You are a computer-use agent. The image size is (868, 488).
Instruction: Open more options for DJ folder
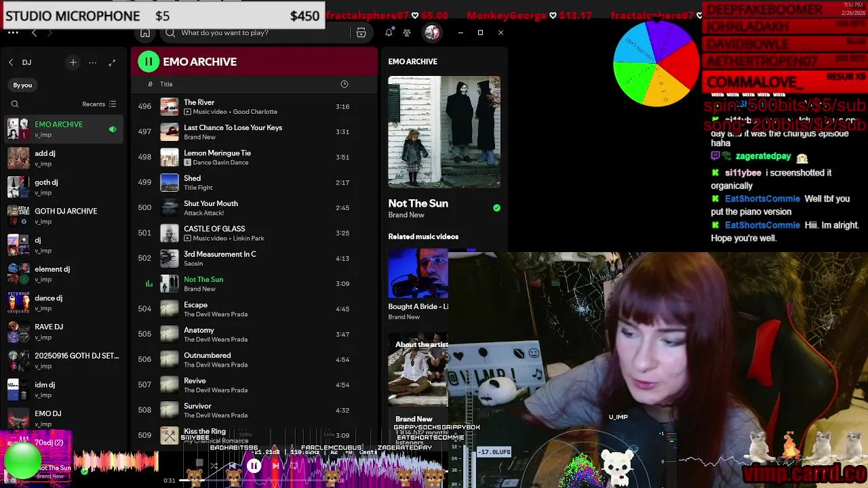point(92,62)
